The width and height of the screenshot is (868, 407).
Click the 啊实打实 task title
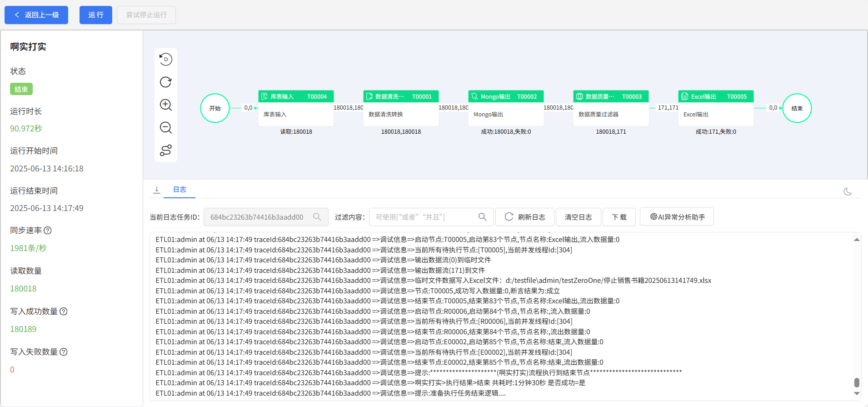[x=28, y=47]
